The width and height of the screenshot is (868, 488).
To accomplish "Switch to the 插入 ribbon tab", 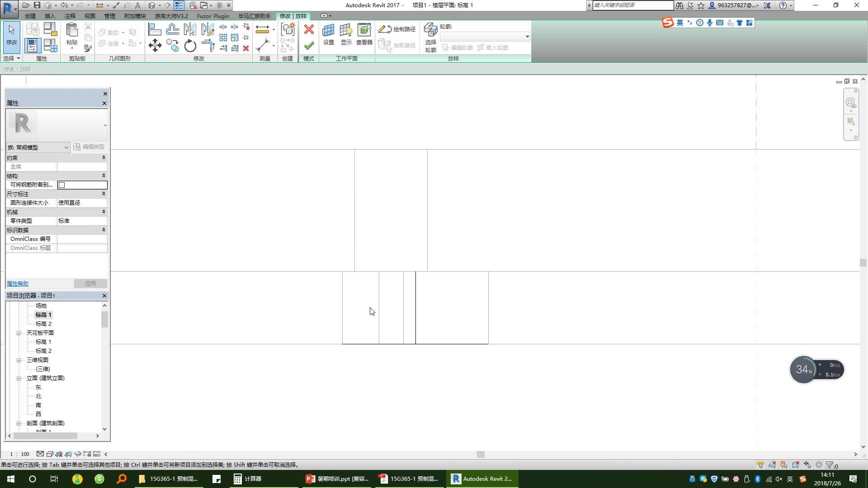I will (50, 16).
